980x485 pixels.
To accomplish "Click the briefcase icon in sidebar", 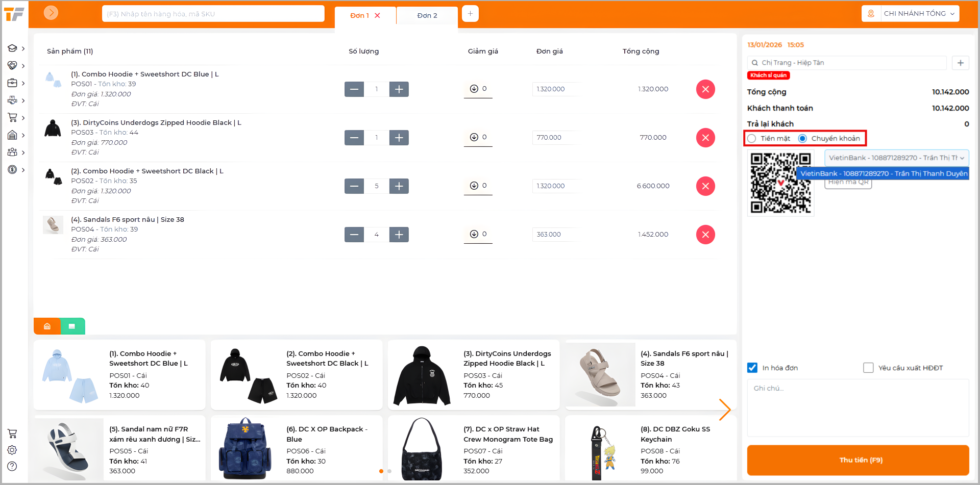I will point(13,83).
